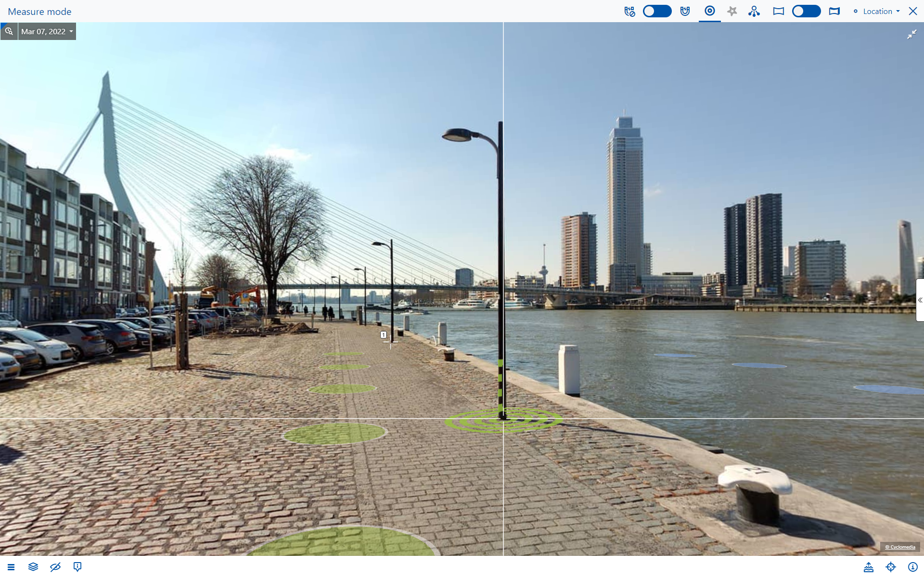Open the Location measurement type dropdown
The width and height of the screenshot is (924, 578).
(x=877, y=11)
